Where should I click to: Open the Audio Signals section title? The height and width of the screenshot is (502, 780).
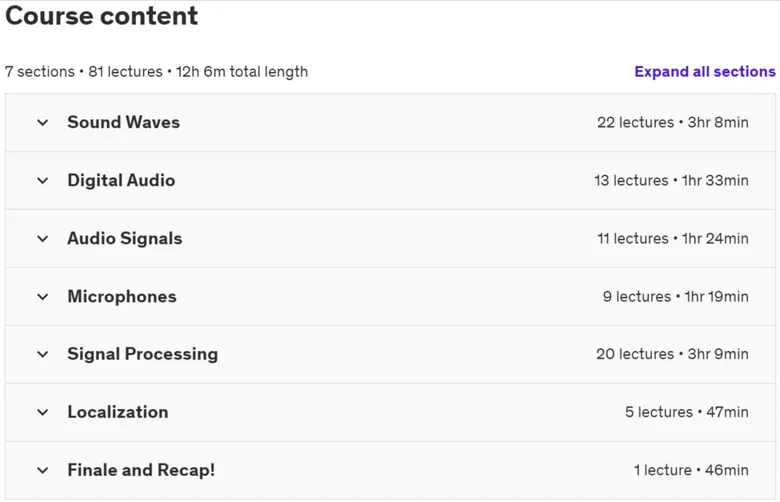[125, 239]
